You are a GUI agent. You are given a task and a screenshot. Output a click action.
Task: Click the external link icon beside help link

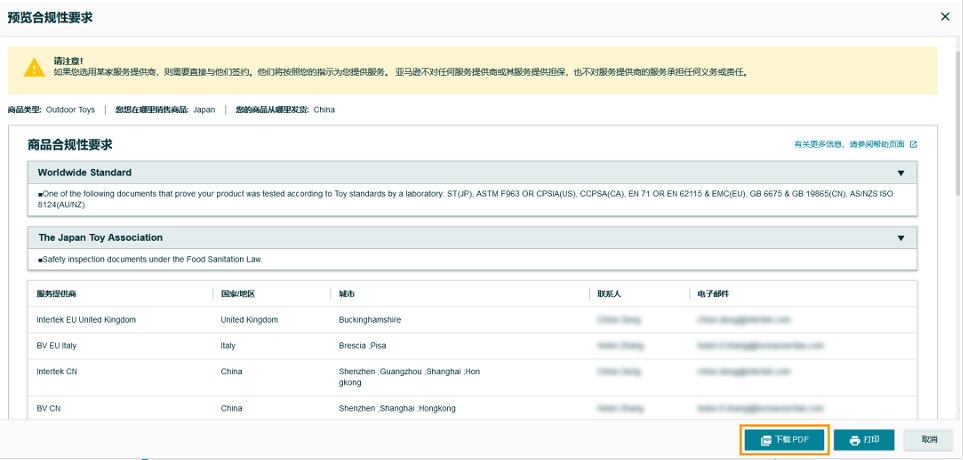(913, 145)
